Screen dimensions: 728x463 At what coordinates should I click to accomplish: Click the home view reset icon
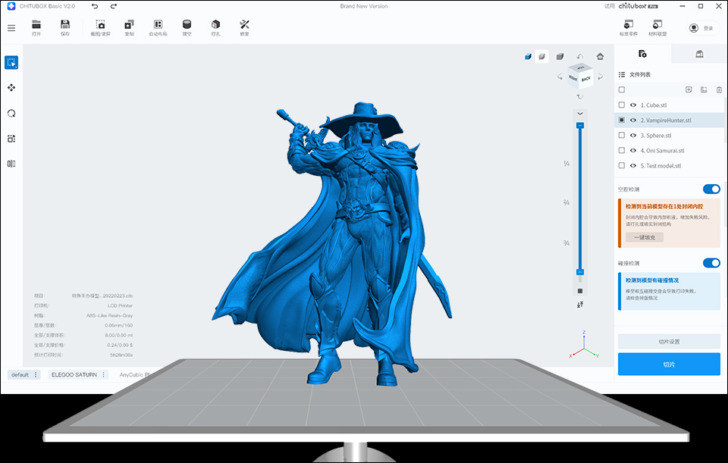[x=600, y=57]
